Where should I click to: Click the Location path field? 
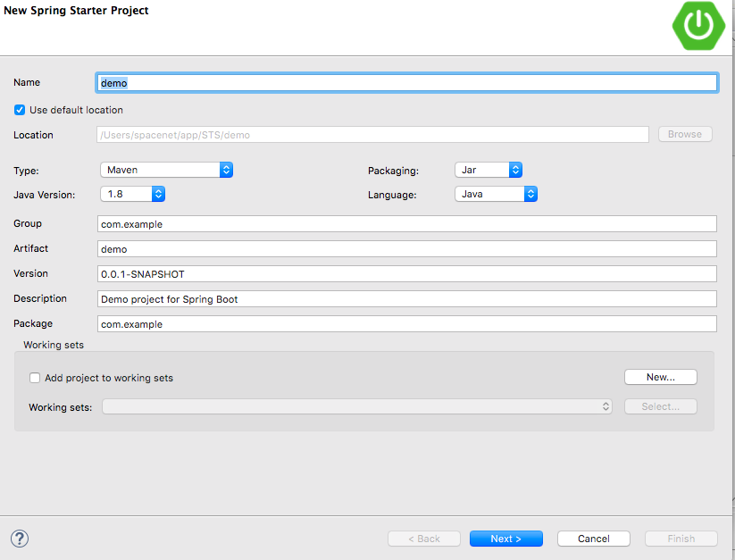(372, 135)
